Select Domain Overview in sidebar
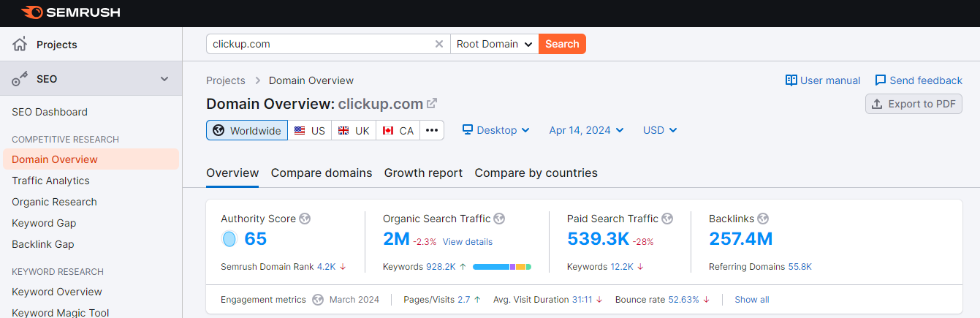The image size is (980, 318). pyautogui.click(x=91, y=159)
